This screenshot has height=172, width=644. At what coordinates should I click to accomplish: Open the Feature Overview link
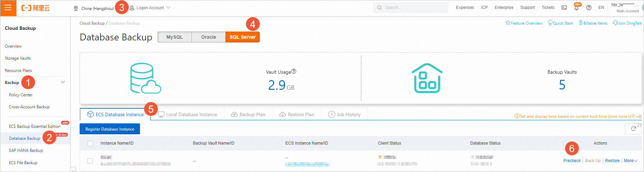pos(524,23)
